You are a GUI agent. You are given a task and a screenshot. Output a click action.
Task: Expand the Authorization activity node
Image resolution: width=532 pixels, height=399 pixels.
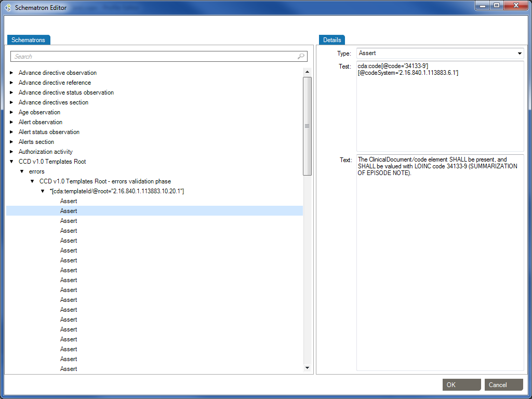click(11, 152)
